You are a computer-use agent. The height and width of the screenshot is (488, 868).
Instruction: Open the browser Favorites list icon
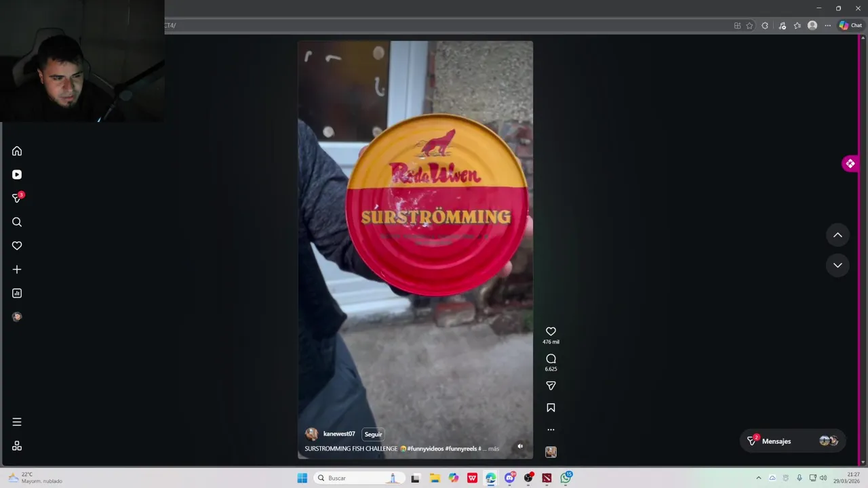coord(797,26)
